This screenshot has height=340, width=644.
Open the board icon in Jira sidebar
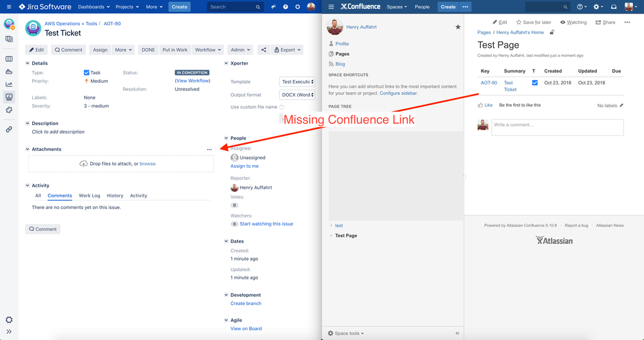click(8, 59)
